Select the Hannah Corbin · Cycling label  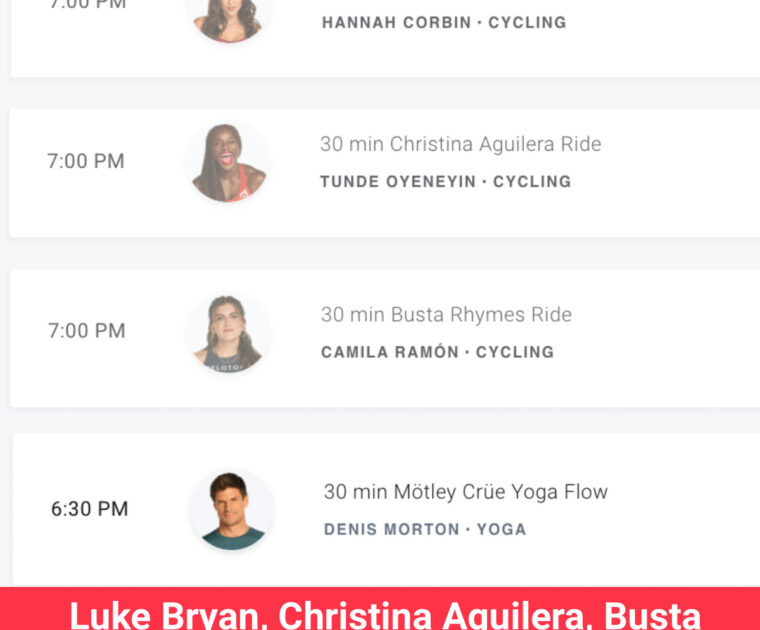point(444,22)
